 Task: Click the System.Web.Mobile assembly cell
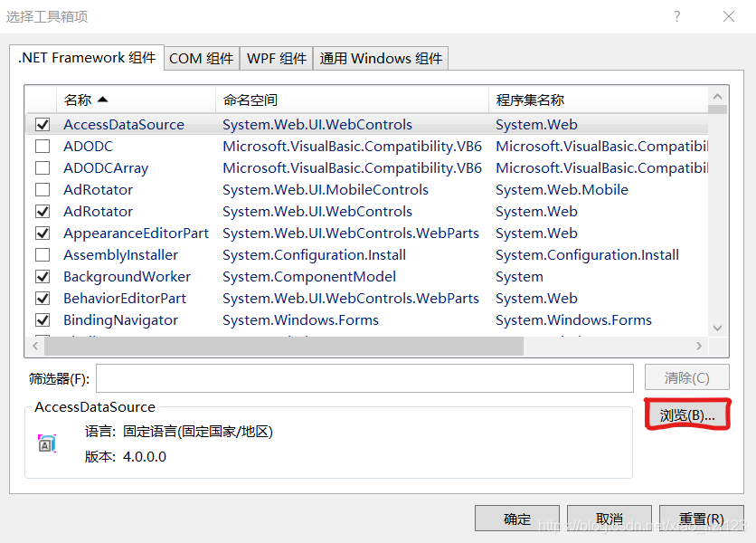(x=562, y=190)
